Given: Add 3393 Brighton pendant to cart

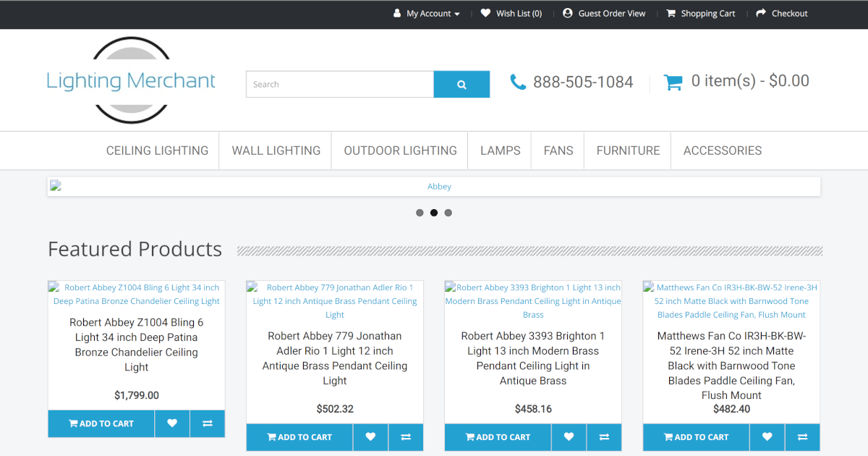Looking at the screenshot, I should click(x=498, y=437).
